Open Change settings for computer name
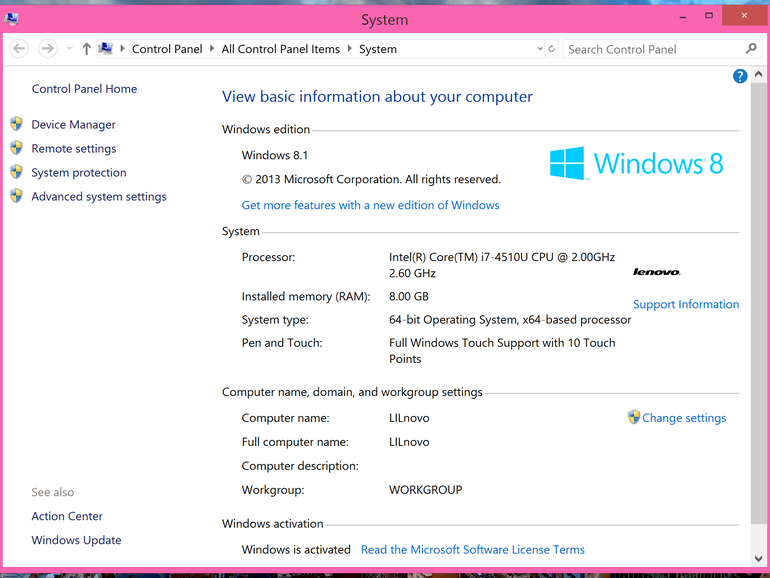 point(684,418)
